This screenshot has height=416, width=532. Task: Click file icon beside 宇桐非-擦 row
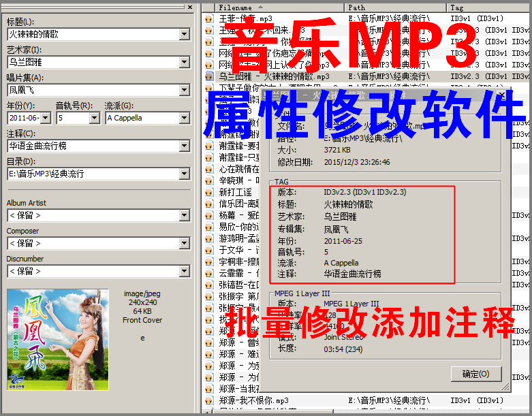tap(209, 261)
